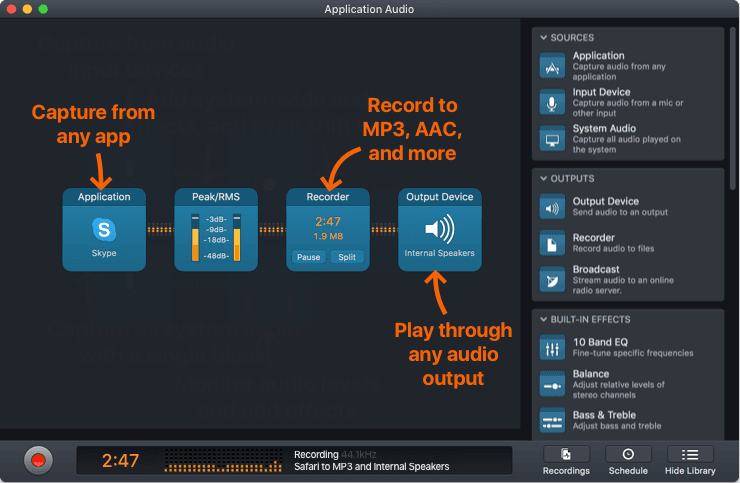The height and width of the screenshot is (483, 740).
Task: Click the Output Device speaker icon in library
Action: tap(553, 207)
